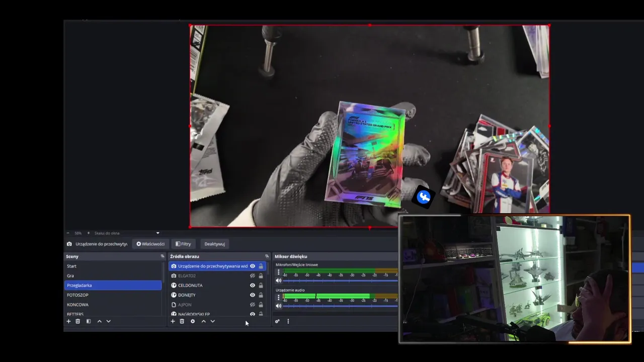Viewport: 644px width, 362px height.
Task: Move the selected scene down
Action: pyautogui.click(x=108, y=321)
